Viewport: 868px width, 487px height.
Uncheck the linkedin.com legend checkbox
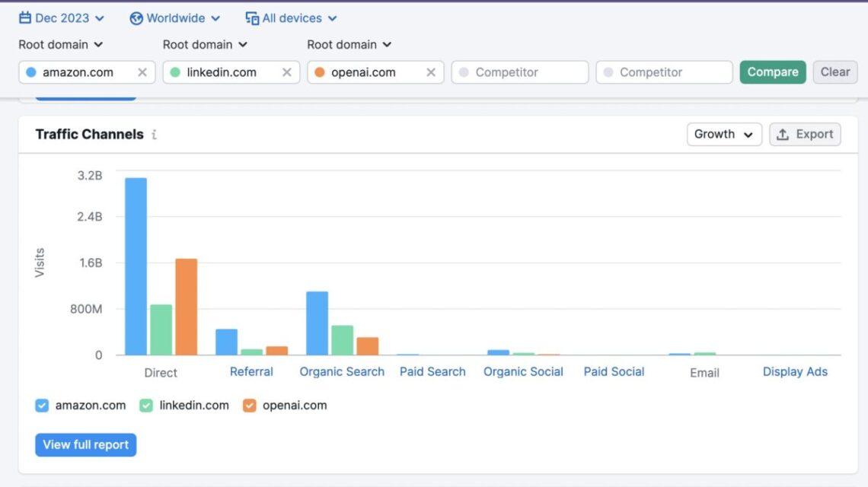point(145,405)
